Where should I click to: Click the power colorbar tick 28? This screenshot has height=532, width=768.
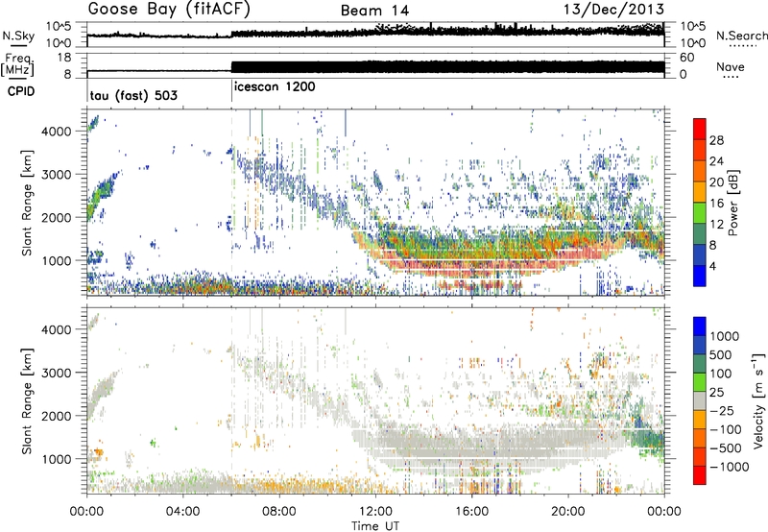pos(716,140)
